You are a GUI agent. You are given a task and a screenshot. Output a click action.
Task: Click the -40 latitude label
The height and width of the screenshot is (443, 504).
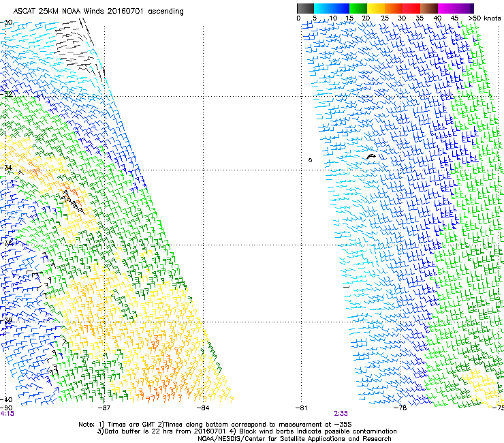tap(6, 400)
